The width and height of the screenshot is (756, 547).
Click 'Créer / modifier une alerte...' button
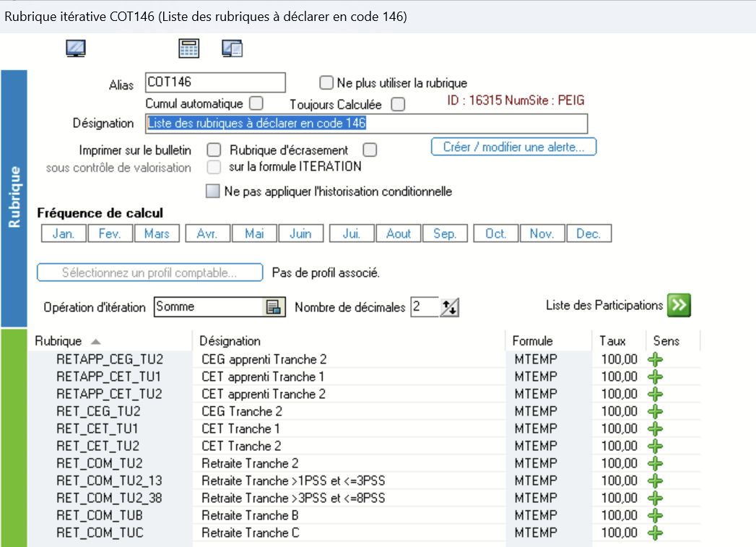click(513, 147)
